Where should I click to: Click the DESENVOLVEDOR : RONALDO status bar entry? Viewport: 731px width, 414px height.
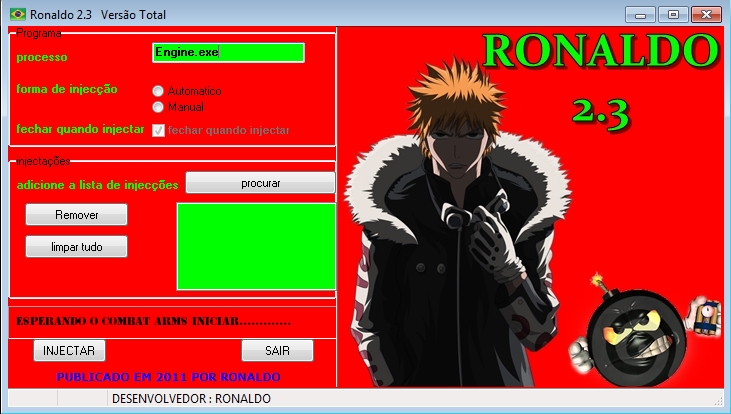click(x=192, y=399)
